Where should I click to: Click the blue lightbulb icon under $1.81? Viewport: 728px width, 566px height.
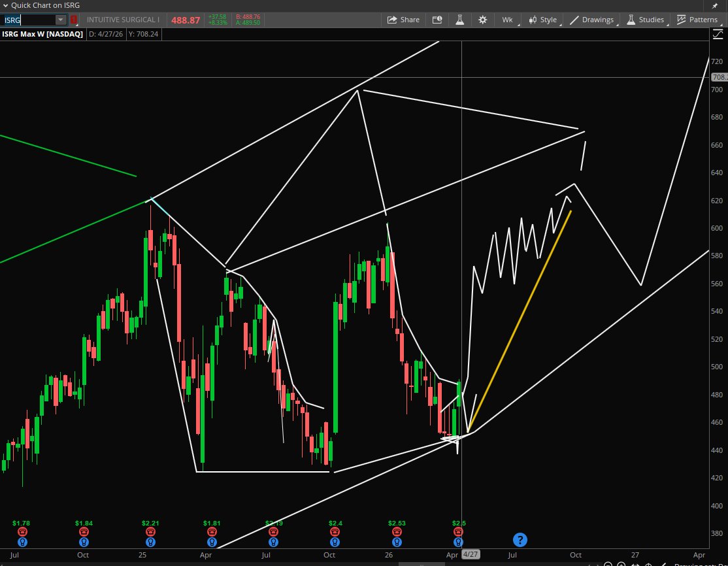coord(212,542)
